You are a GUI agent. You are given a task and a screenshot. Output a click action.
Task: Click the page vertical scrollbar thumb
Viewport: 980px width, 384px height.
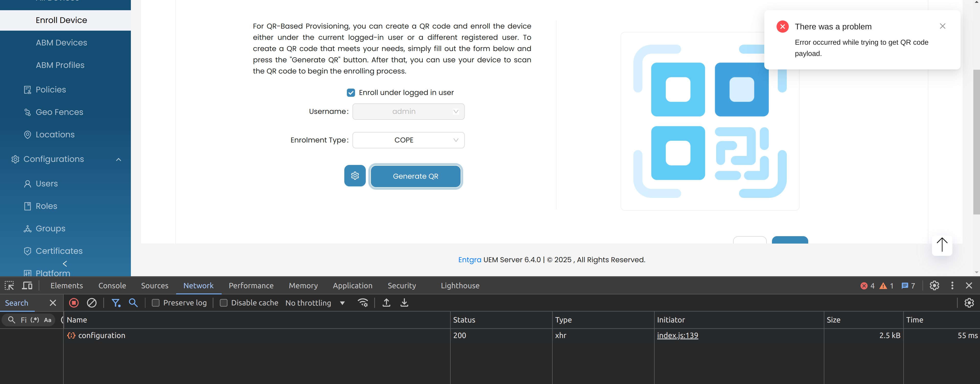pyautogui.click(x=976, y=142)
